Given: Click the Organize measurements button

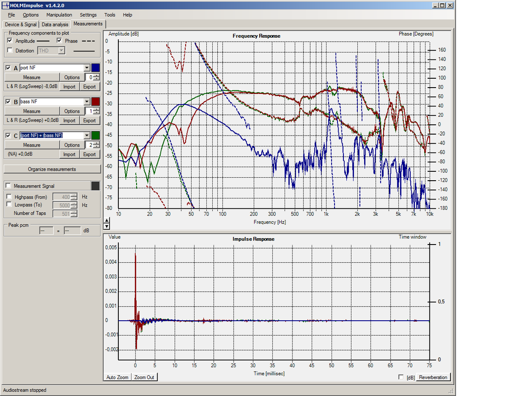Looking at the screenshot, I should (x=52, y=169).
